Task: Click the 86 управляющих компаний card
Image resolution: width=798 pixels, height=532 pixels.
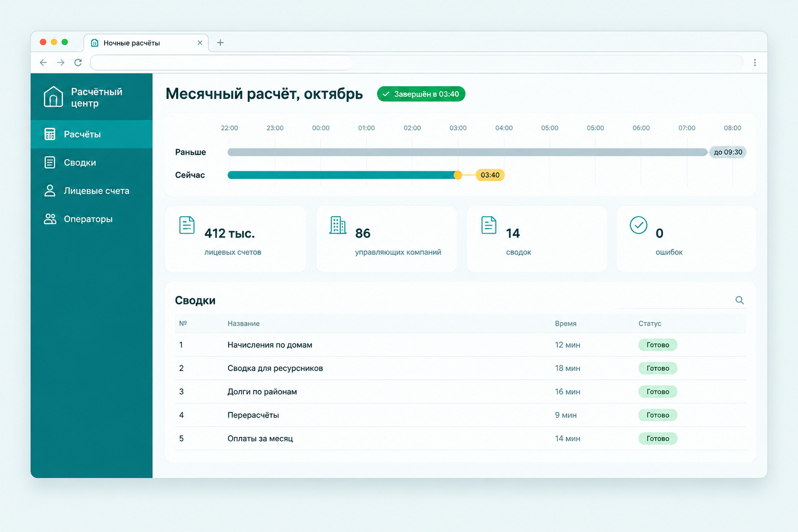Action: (387, 239)
